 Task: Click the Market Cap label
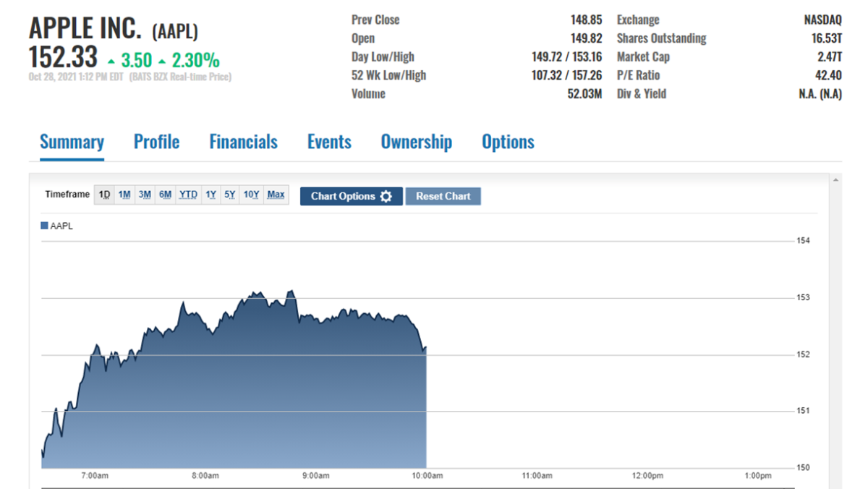point(643,57)
